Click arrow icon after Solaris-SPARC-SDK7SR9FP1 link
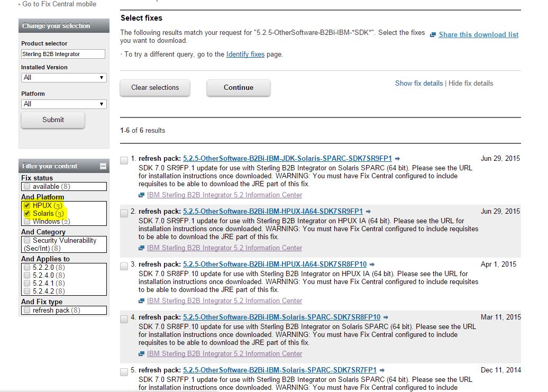This screenshot has width=548, height=392. [x=397, y=159]
